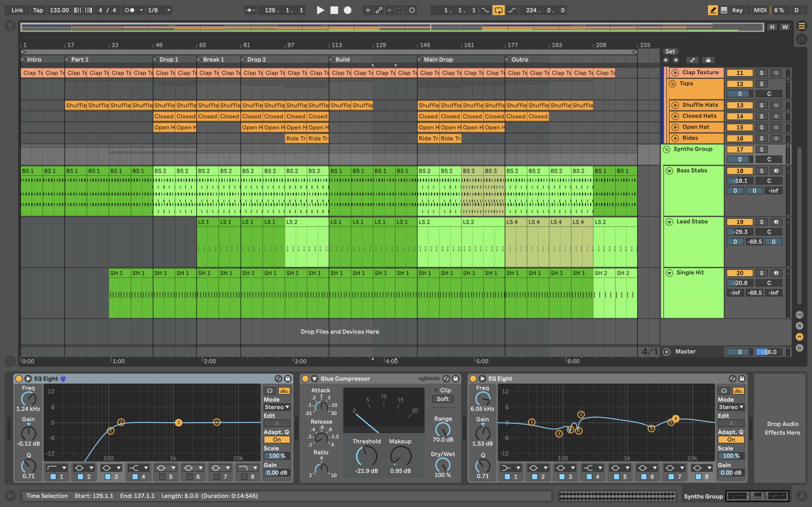This screenshot has height=507, width=812.
Task: Click the lock envelopes icon
Action: coord(708,60)
